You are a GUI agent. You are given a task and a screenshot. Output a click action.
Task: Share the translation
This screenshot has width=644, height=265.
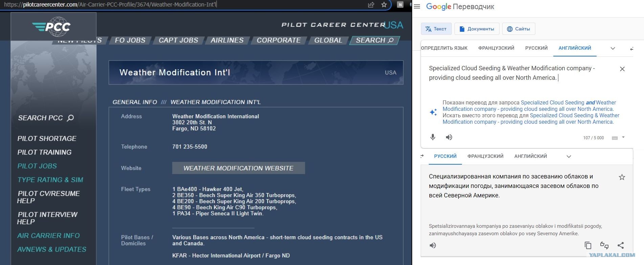pyautogui.click(x=620, y=245)
